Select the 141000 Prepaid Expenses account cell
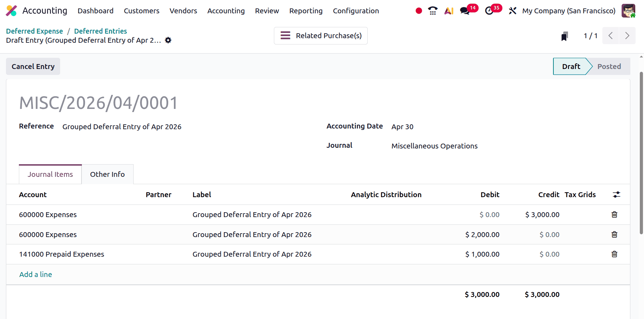The image size is (644, 319). (62, 254)
